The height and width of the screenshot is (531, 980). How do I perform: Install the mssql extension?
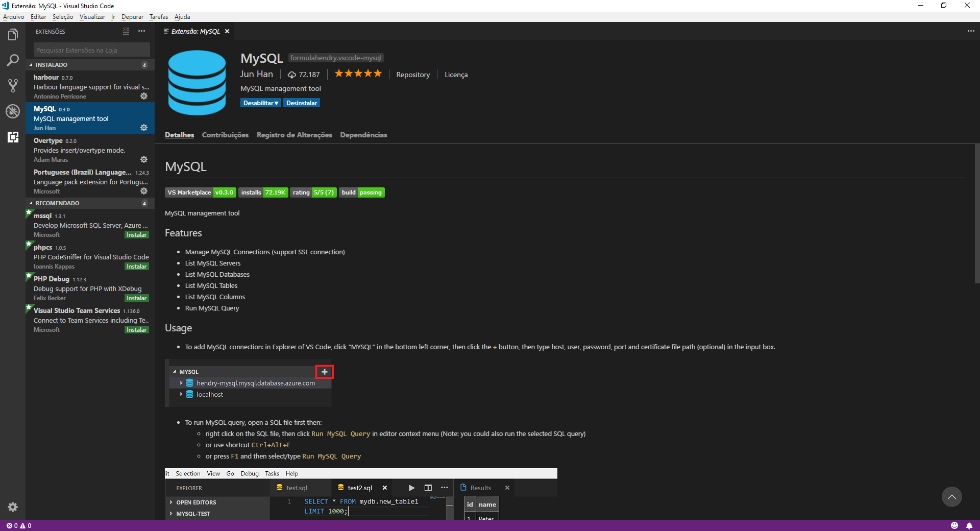(136, 235)
